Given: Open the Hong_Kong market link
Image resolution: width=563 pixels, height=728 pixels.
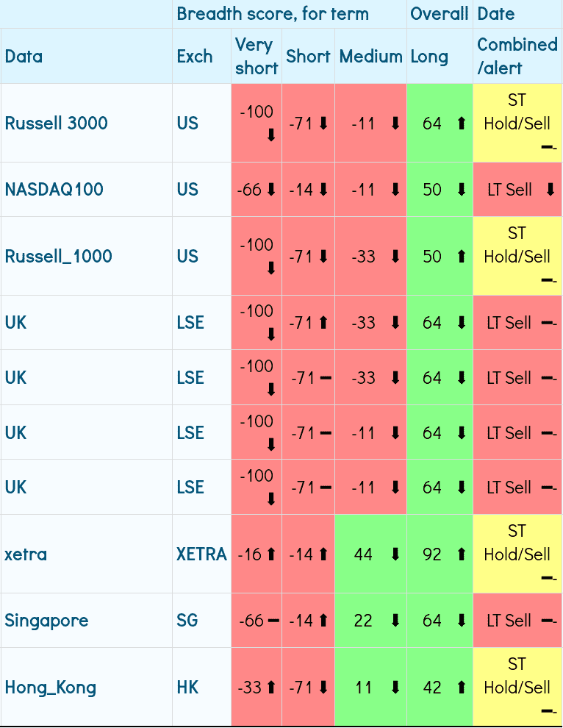Looking at the screenshot, I should coord(51,688).
